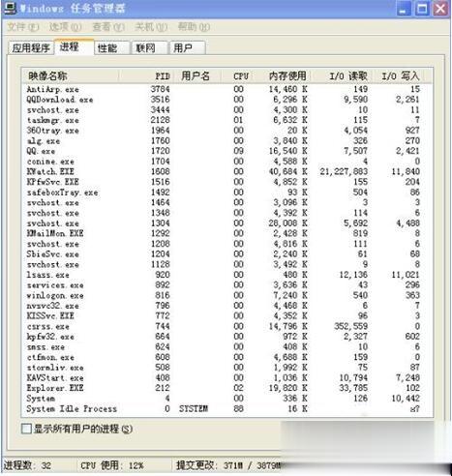Click the 进程数: 32 status entry
Image resolution: width=452 pixels, height=476 pixels.
pyautogui.click(x=27, y=465)
